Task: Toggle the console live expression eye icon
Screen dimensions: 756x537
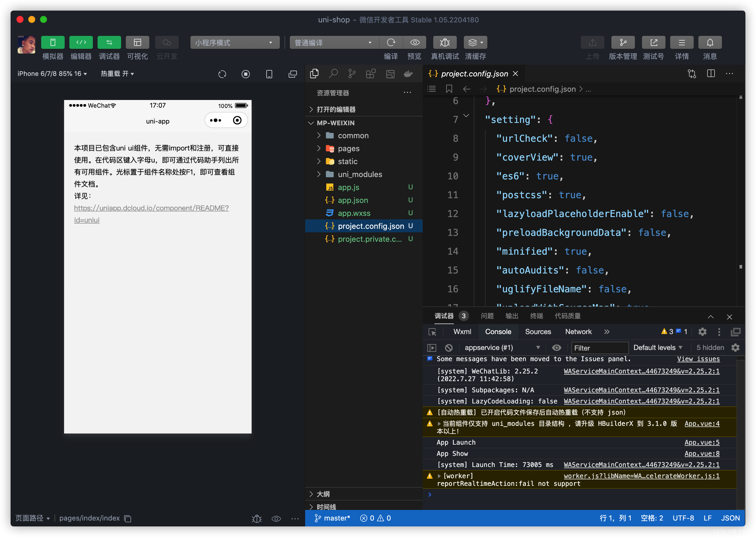Action: (556, 348)
